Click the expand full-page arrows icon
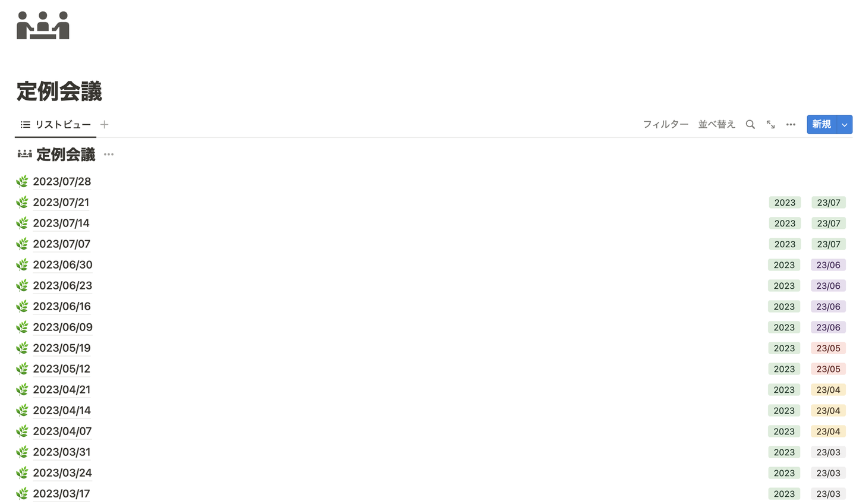856x504 pixels. pos(770,124)
